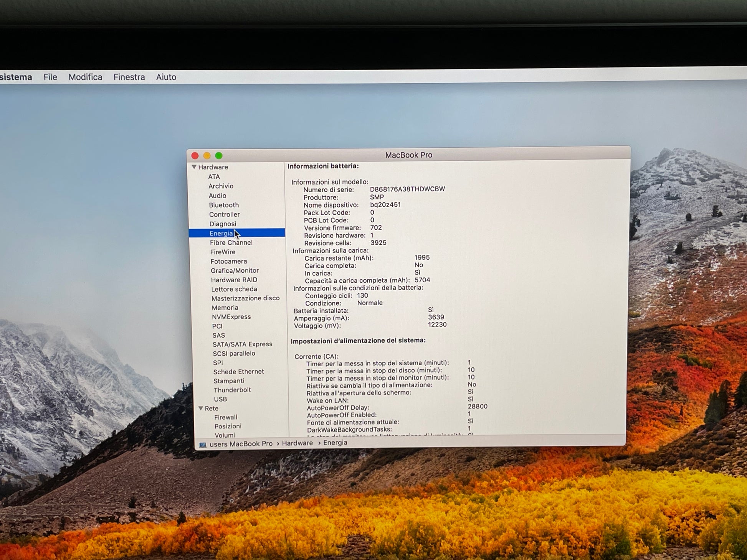Select Schede Ethernet in the sidebar

pyautogui.click(x=238, y=372)
